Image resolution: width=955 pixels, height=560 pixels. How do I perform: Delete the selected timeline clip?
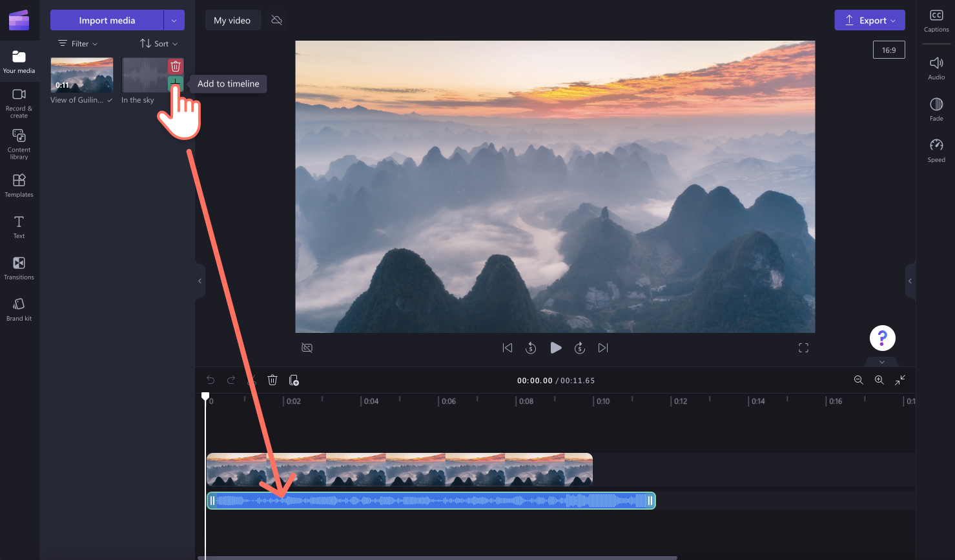coord(272,380)
